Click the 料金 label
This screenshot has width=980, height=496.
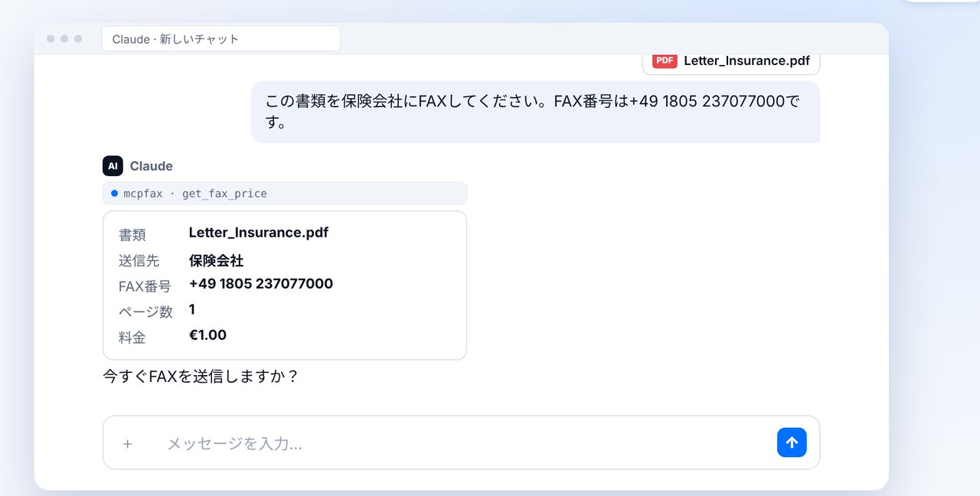(132, 338)
